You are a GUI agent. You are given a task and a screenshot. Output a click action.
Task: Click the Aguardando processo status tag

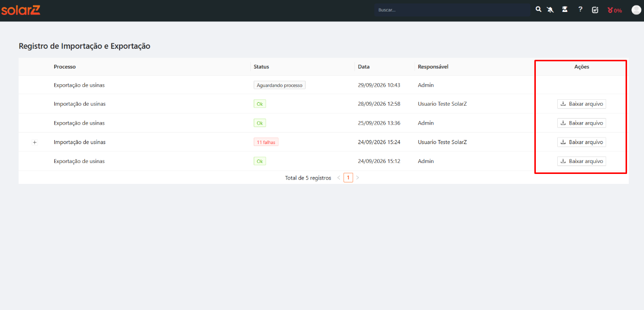tap(280, 85)
